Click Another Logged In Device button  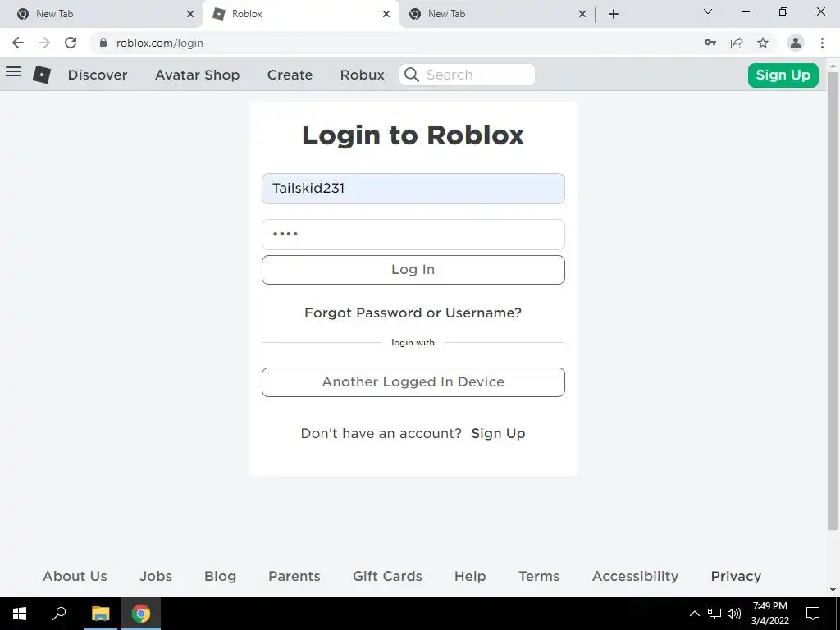[x=413, y=382]
